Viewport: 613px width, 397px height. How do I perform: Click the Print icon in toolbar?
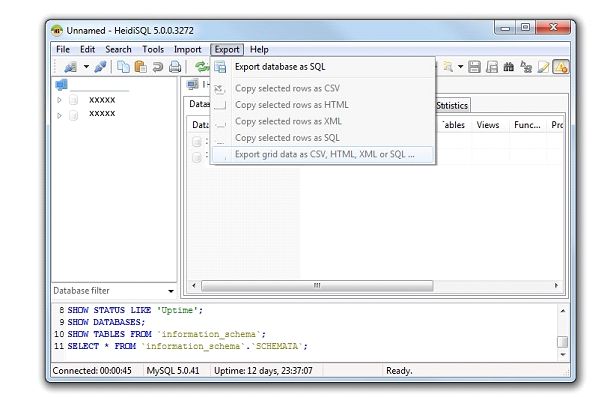tap(175, 67)
